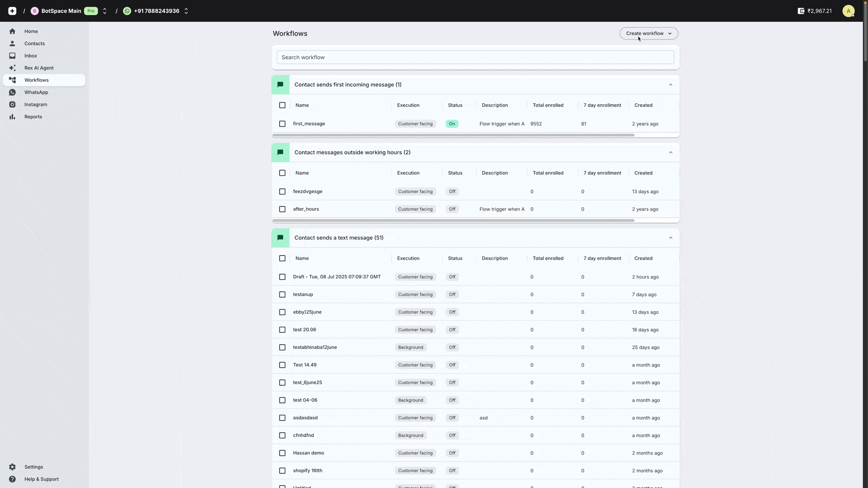Click the WhatsApp sidebar icon
This screenshot has height=488, width=868.
coord(12,92)
